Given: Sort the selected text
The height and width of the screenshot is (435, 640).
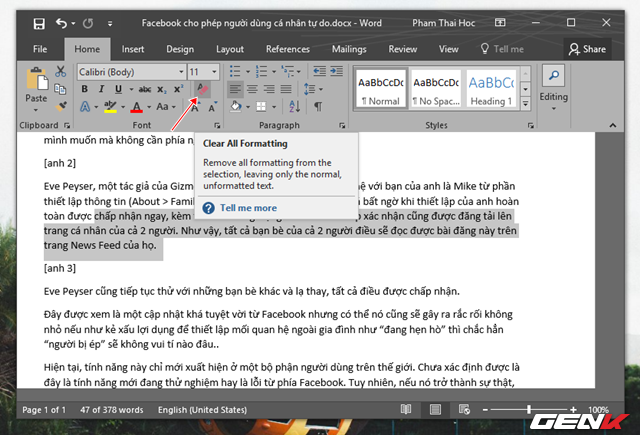Looking at the screenshot, I should pyautogui.click(x=295, y=107).
